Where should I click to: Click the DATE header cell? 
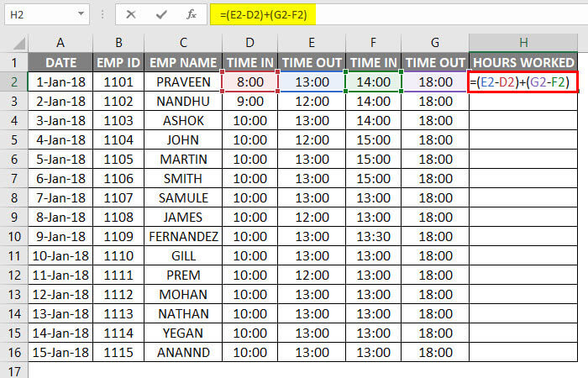point(60,62)
